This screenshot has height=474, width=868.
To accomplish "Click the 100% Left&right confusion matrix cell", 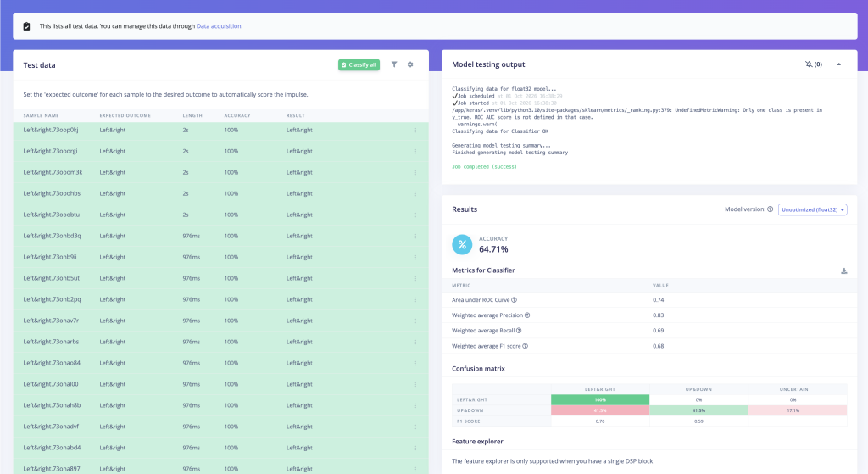I will point(600,399).
